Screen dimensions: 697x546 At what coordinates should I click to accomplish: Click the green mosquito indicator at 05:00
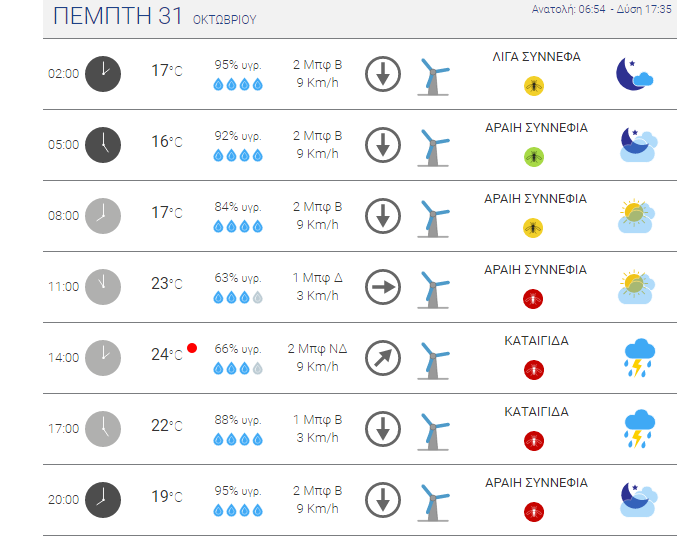coord(534,157)
